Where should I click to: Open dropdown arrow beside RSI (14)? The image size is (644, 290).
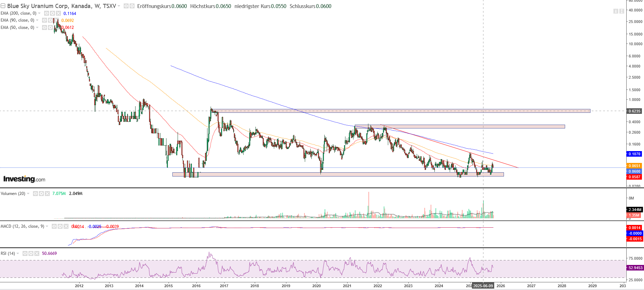coord(18,253)
